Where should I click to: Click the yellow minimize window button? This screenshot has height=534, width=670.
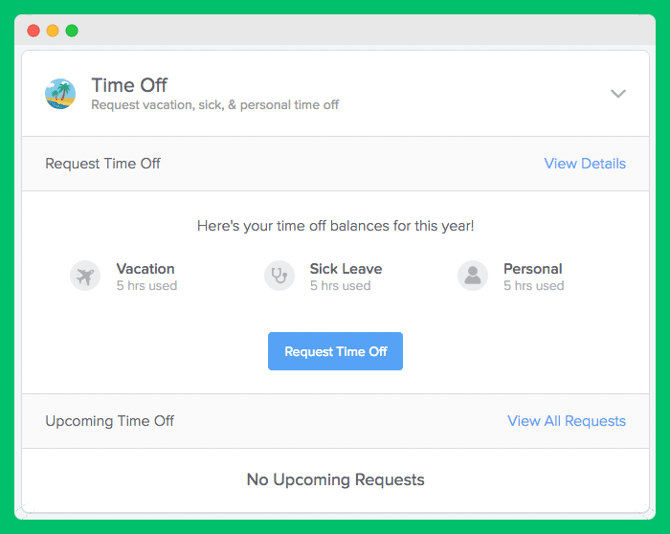53,31
